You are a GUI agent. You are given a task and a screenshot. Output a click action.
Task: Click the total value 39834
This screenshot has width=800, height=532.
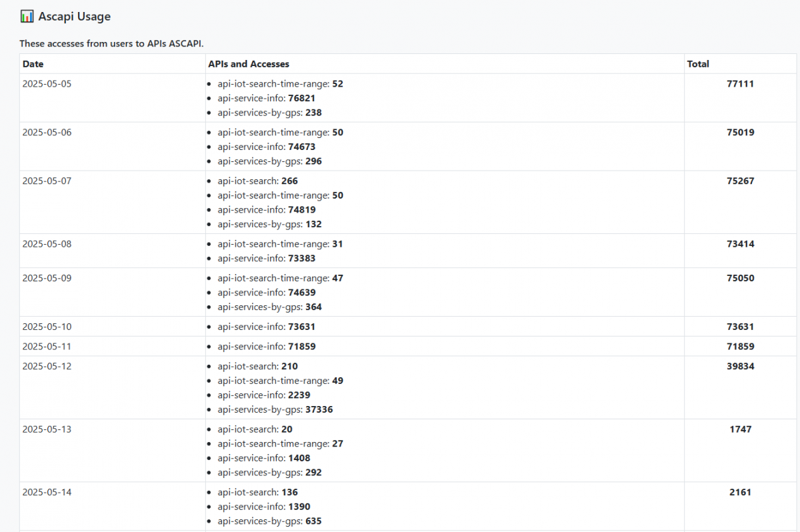click(740, 366)
